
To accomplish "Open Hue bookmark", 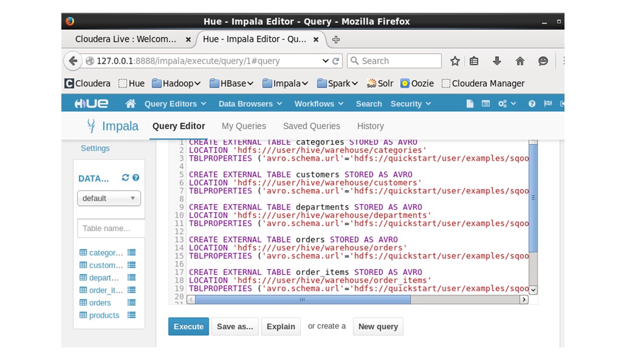I will tap(131, 83).
